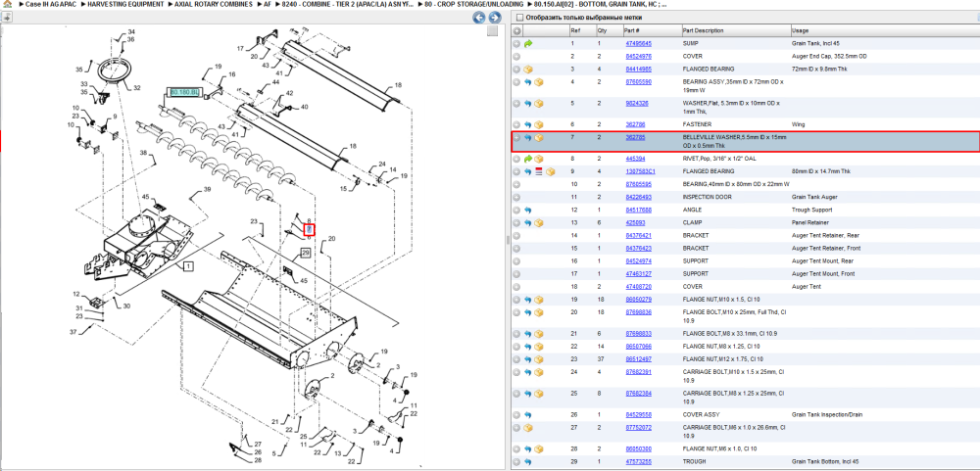Toggle selection circle for INSPECTION DOOR row
Screen dimensions: 980x471
(x=516, y=198)
